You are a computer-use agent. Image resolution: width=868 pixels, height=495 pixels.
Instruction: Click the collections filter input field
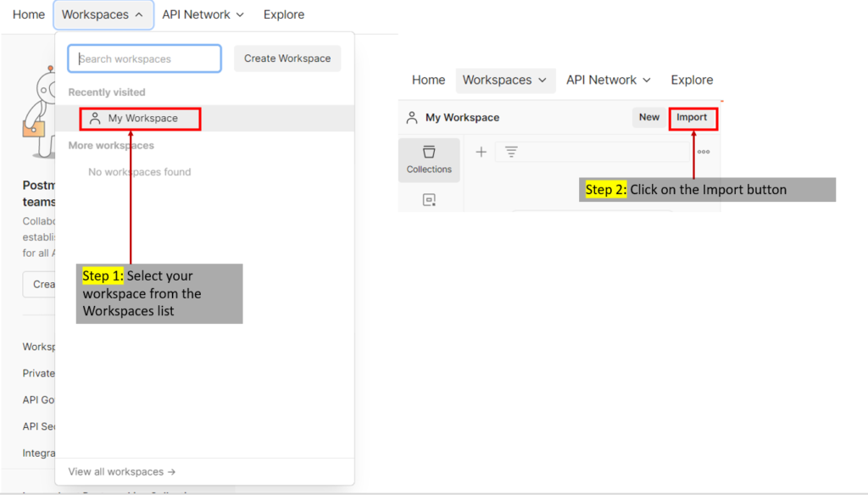593,152
